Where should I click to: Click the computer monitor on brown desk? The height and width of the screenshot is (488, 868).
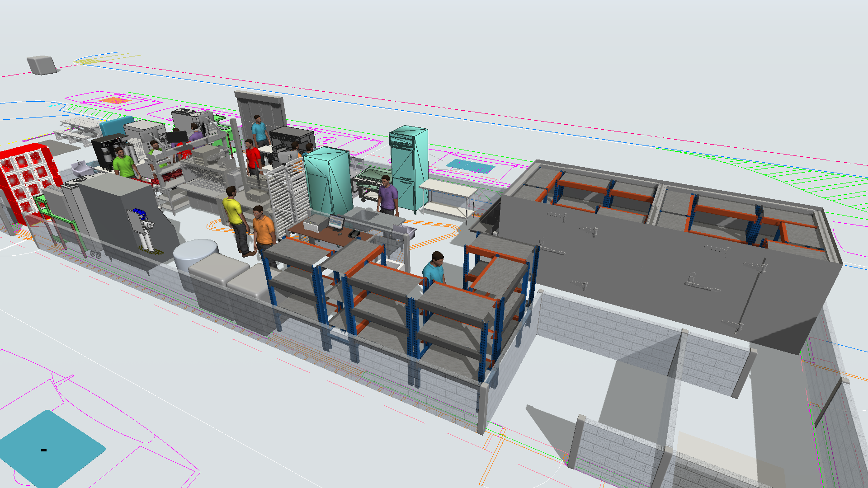tap(336, 222)
